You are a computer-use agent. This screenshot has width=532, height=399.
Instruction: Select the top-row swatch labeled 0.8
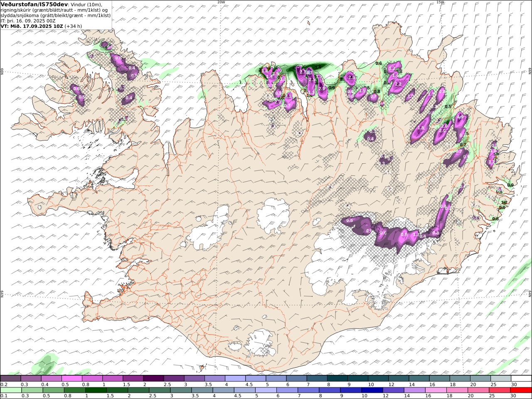click(x=92, y=379)
